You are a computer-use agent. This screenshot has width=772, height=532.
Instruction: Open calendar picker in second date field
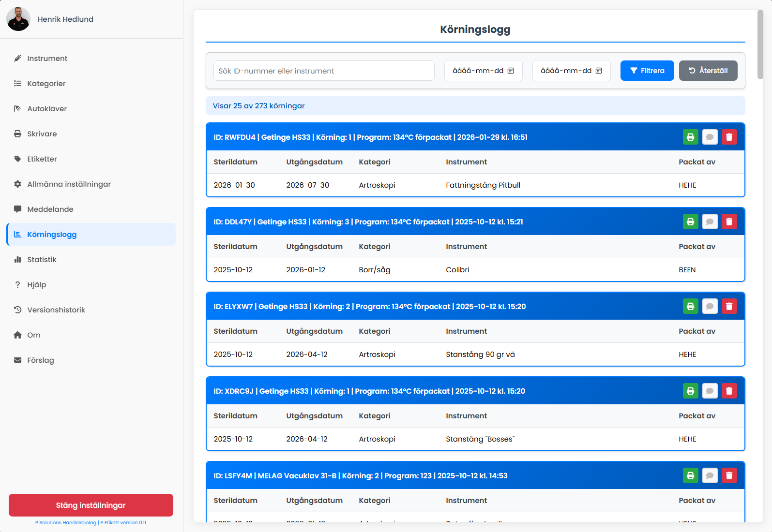(599, 71)
